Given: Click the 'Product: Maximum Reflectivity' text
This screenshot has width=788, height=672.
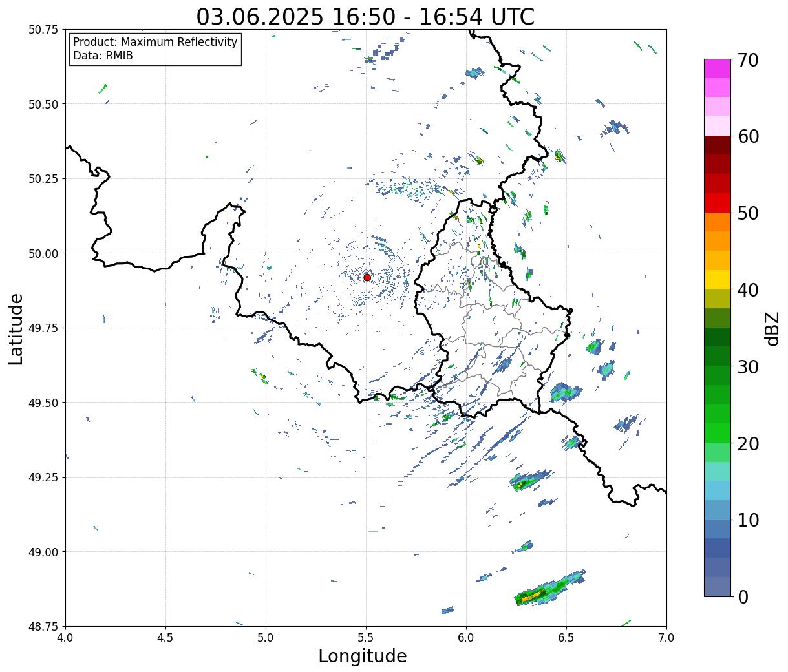Looking at the screenshot, I should click(x=155, y=42).
